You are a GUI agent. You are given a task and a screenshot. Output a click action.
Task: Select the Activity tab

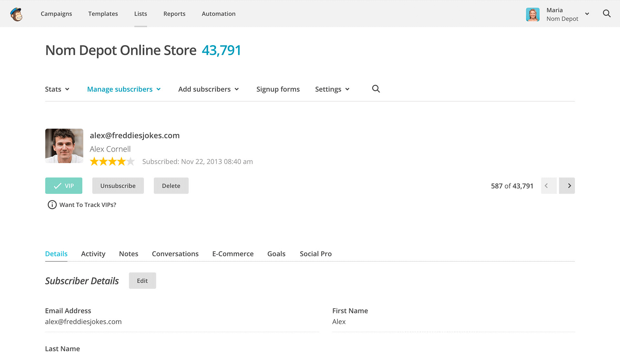click(x=93, y=254)
